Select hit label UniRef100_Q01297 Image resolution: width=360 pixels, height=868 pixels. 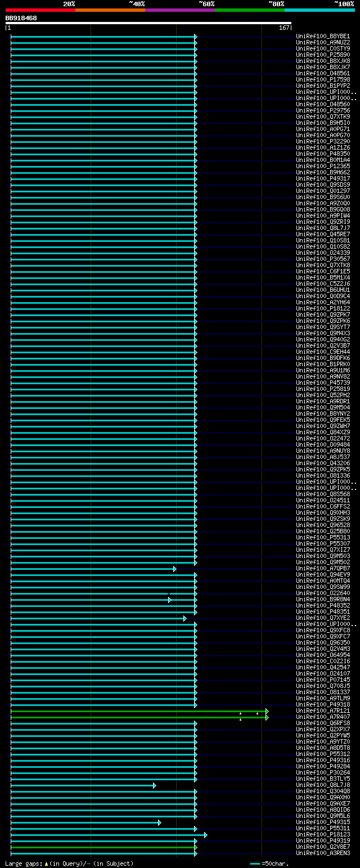323,191
